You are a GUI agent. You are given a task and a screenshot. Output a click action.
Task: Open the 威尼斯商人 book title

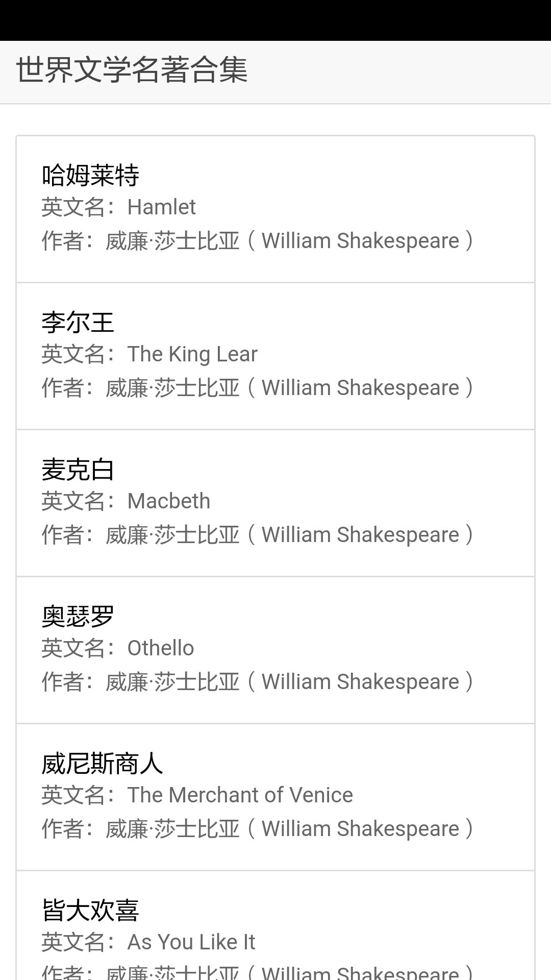tap(102, 763)
